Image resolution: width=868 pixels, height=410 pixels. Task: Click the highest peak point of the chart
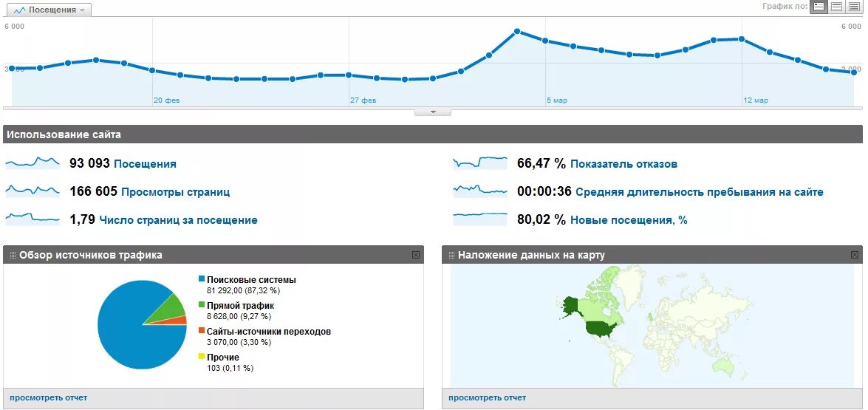[x=517, y=32]
